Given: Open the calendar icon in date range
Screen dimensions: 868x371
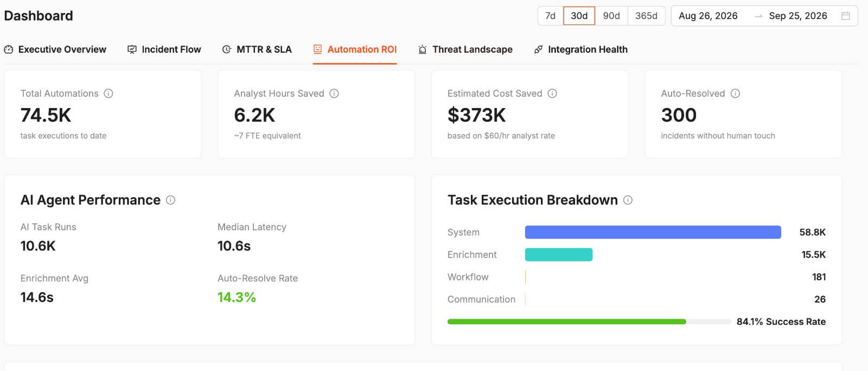Looking at the screenshot, I should [845, 16].
